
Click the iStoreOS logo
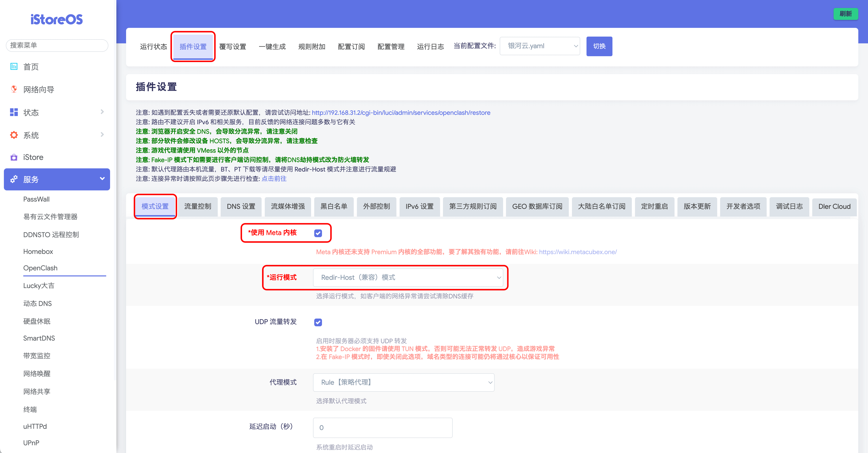pyautogui.click(x=56, y=20)
